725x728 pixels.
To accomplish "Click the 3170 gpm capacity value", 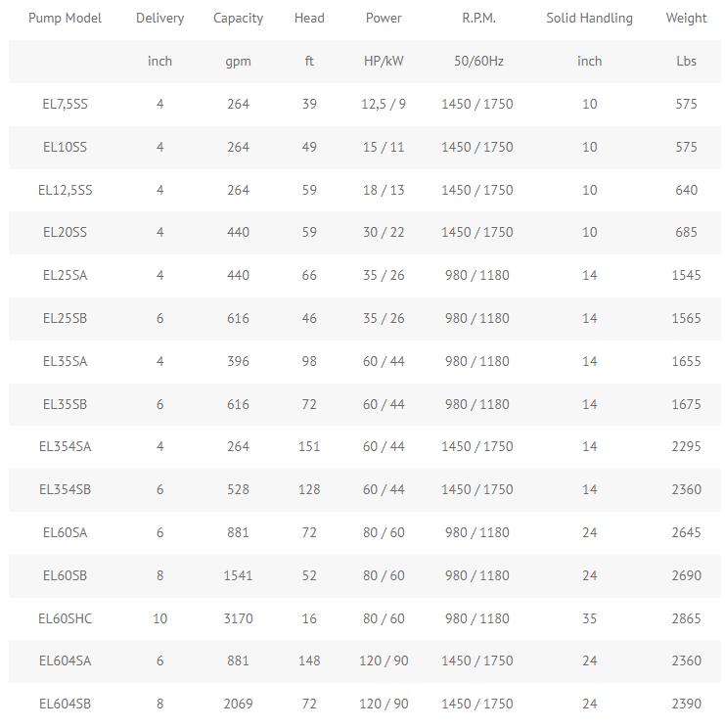I will point(238,618).
